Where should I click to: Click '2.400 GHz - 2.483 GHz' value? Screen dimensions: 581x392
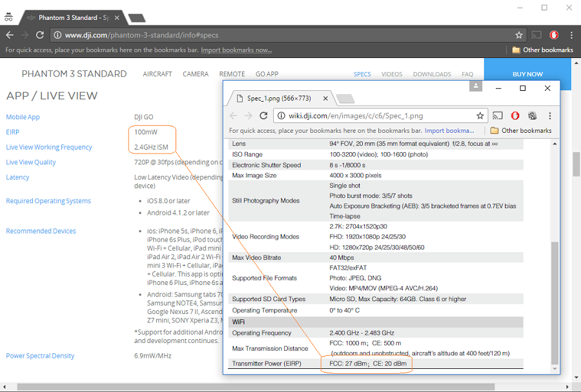pos(362,333)
